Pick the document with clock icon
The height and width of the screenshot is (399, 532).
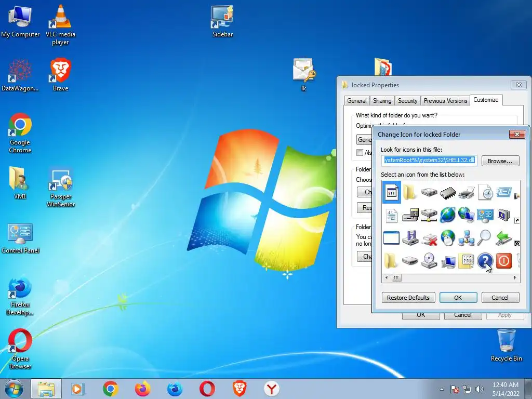click(x=485, y=192)
